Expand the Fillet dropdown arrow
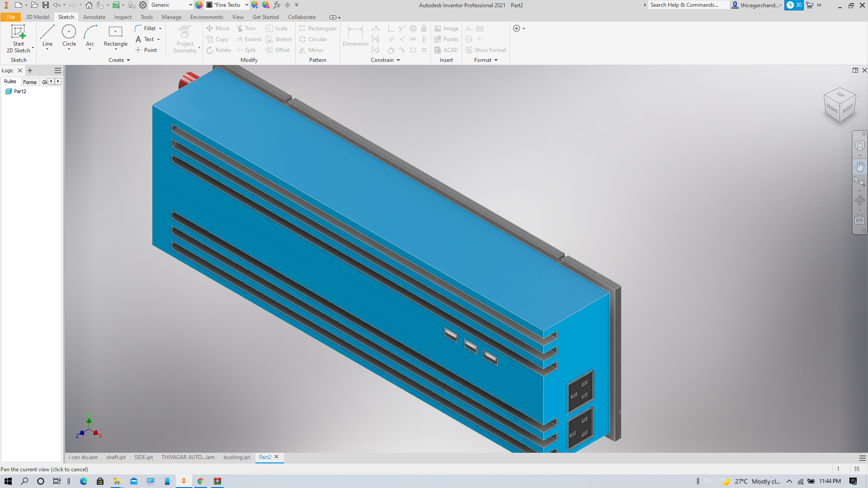Viewport: 868px width, 488px height. (160, 28)
